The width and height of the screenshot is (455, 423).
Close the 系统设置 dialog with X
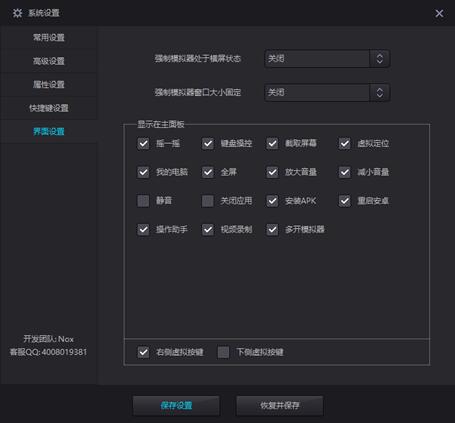pyautogui.click(x=439, y=13)
